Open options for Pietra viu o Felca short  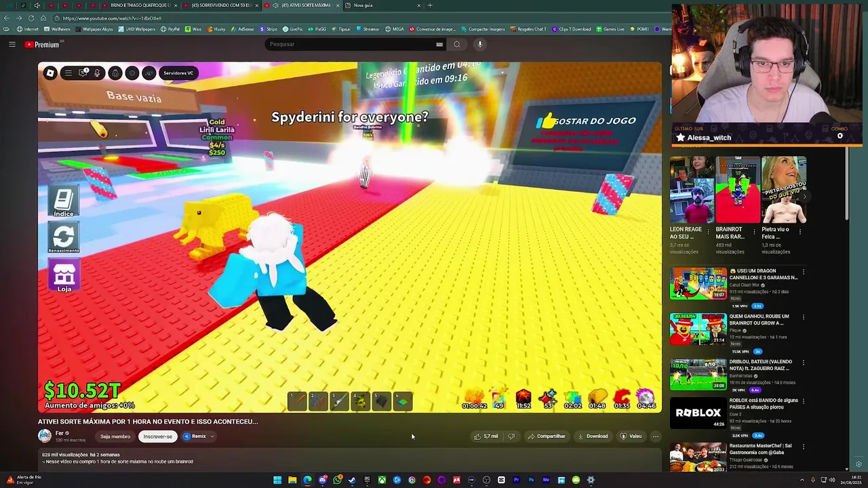click(800, 232)
